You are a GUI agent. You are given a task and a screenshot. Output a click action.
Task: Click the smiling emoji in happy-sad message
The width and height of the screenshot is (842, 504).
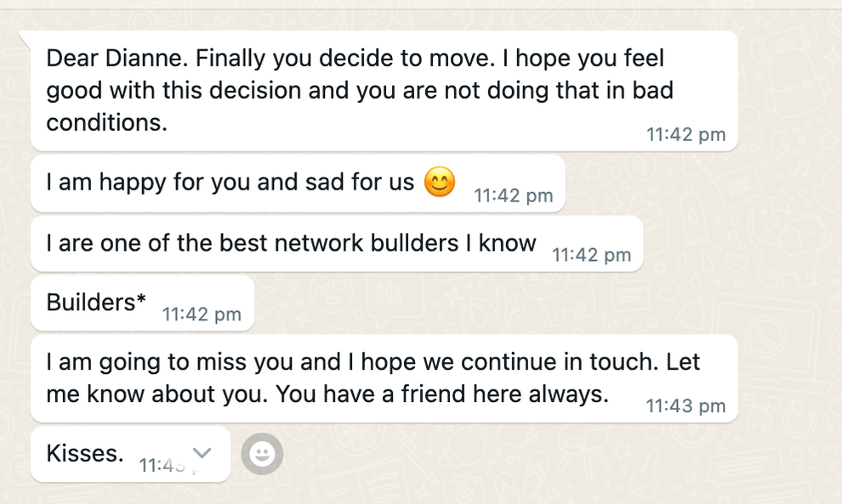pos(439,182)
